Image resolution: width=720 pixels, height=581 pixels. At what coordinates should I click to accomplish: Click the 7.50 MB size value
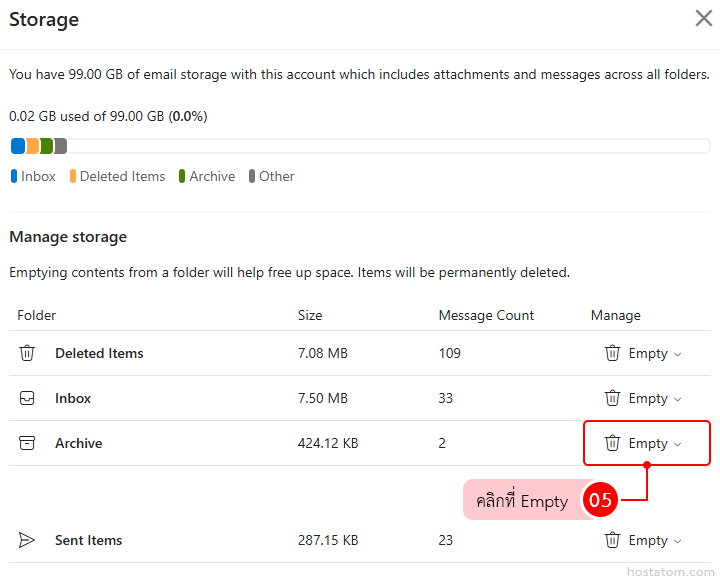pyautogui.click(x=323, y=398)
